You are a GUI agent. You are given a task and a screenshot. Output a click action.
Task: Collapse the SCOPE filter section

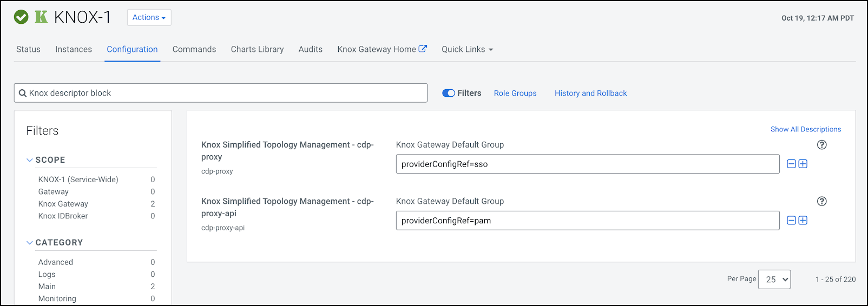(x=30, y=160)
